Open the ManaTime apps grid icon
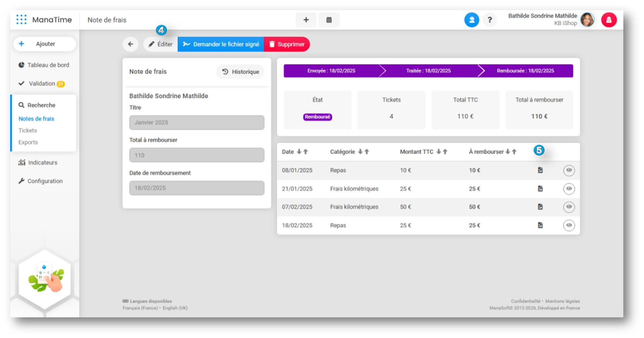This screenshot has width=644, height=338. [x=21, y=20]
